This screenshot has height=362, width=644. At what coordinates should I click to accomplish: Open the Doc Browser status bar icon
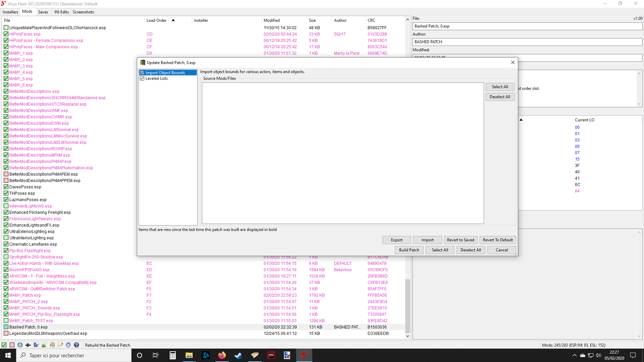(52, 345)
